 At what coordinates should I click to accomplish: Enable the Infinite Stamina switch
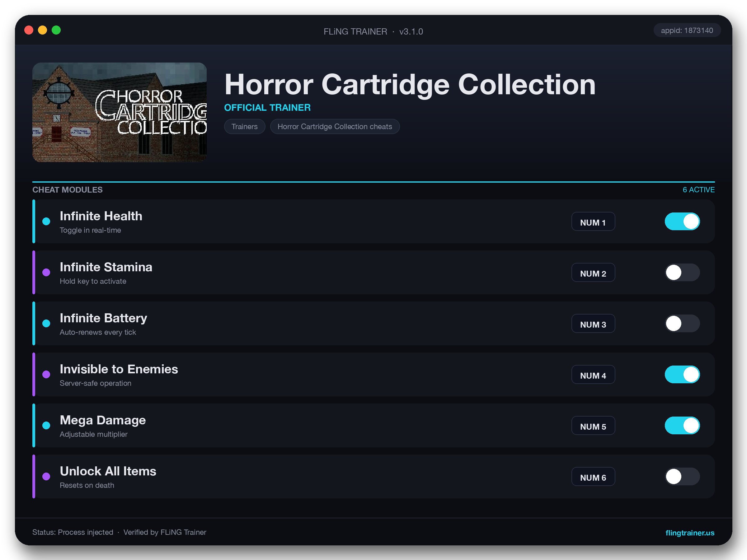[682, 273]
